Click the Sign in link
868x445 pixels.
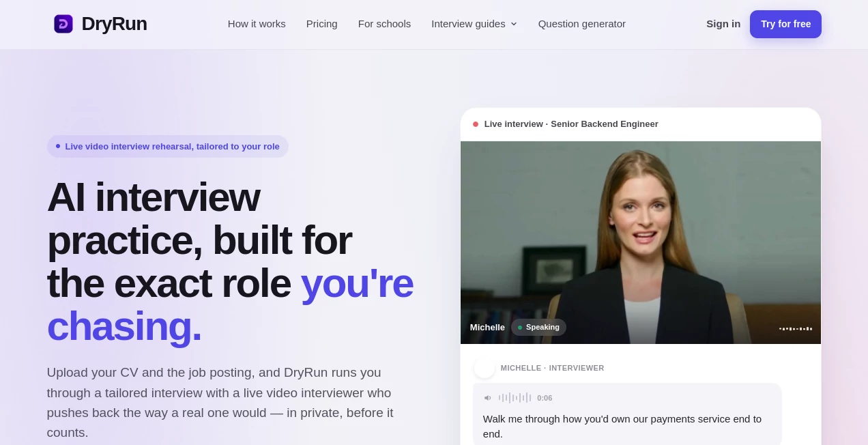723,24
